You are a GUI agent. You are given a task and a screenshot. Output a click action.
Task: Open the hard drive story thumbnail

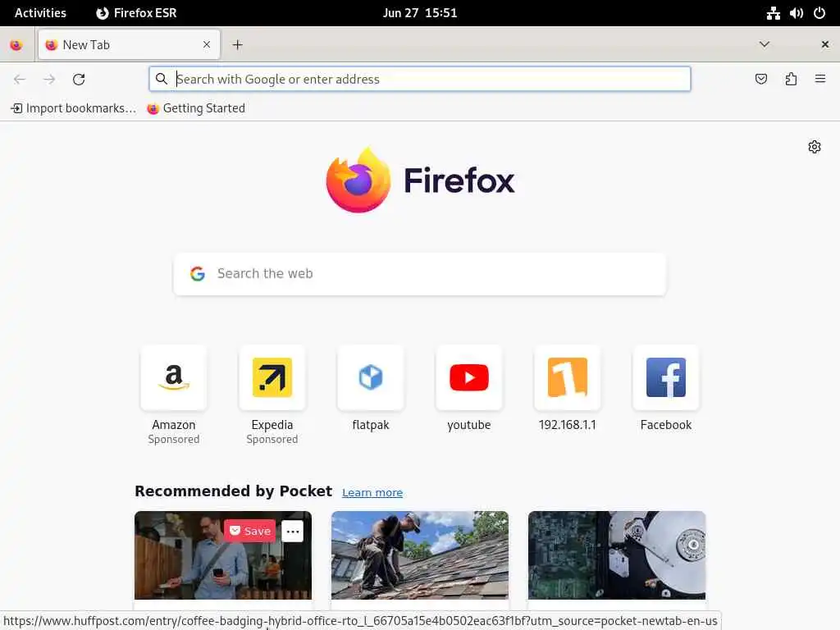(x=617, y=555)
